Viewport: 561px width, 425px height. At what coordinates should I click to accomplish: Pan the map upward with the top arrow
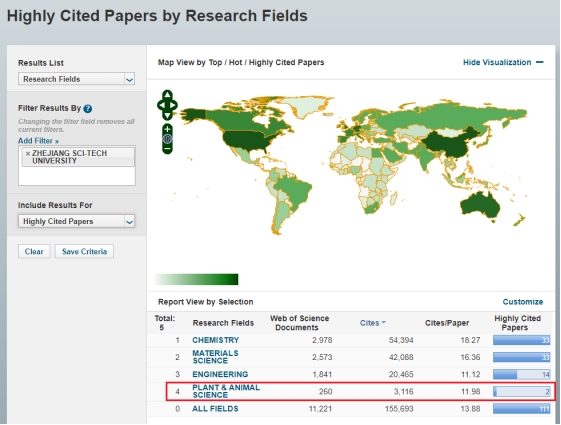tap(167, 96)
